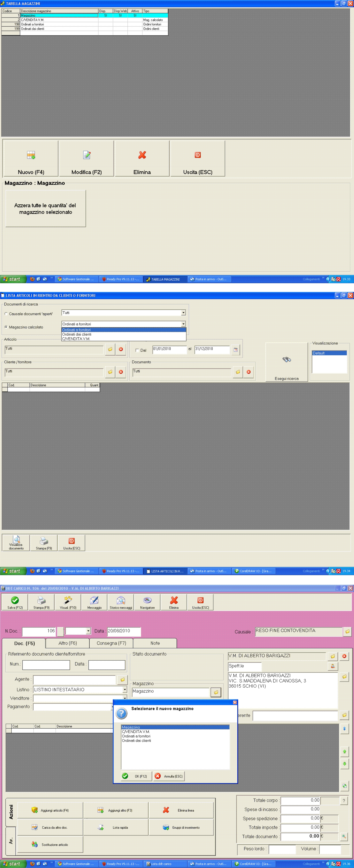Click green up arrow to move line up
This screenshot has width=354, height=868.
[344, 751]
